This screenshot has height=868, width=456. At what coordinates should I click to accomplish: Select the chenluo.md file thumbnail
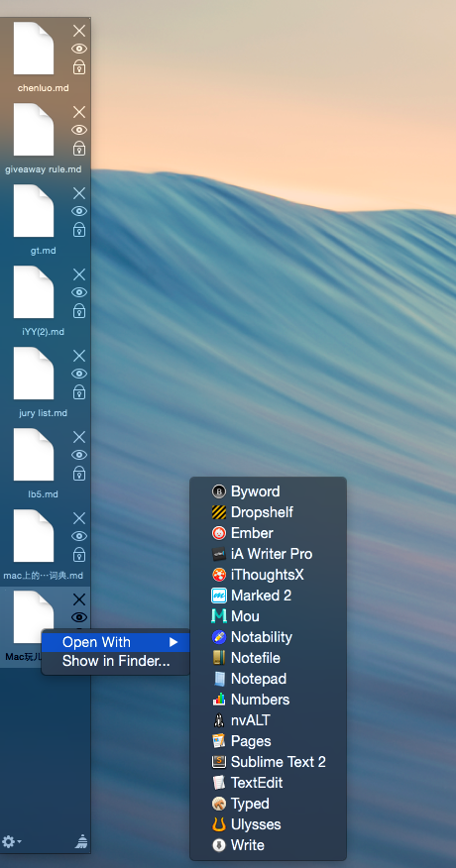pos(34,49)
